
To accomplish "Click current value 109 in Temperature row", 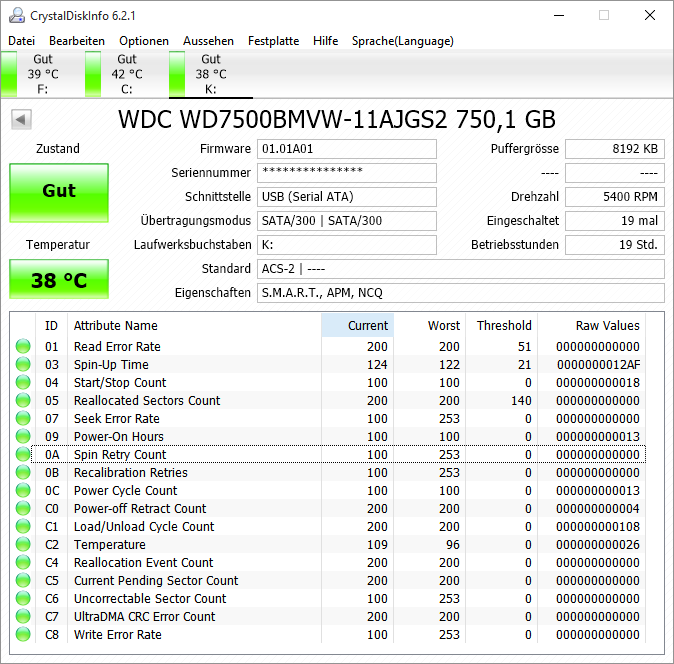I will 377,545.
